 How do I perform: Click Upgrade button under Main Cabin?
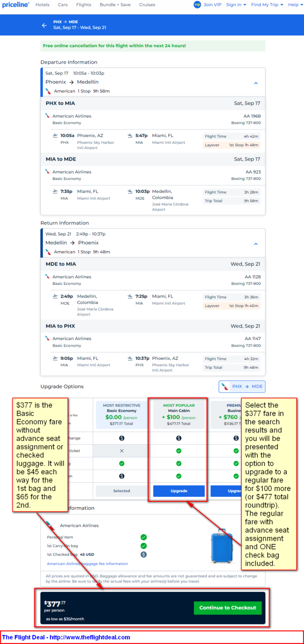click(179, 491)
